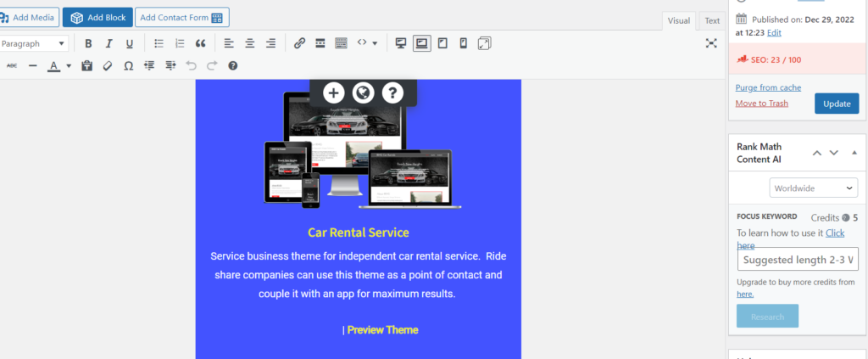Click the insert/edit link icon
Image resolution: width=868 pixels, height=359 pixels.
299,43
